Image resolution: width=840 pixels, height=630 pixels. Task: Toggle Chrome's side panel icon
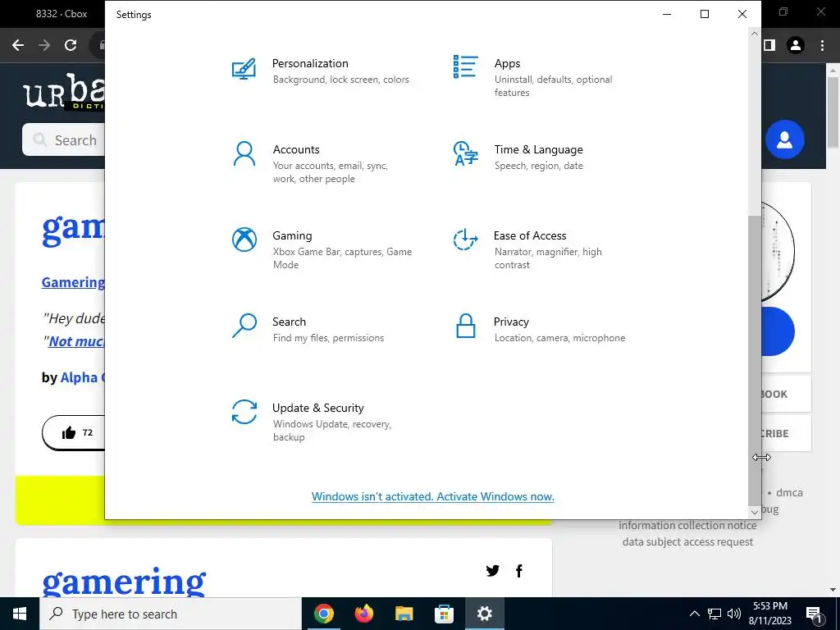click(769, 45)
